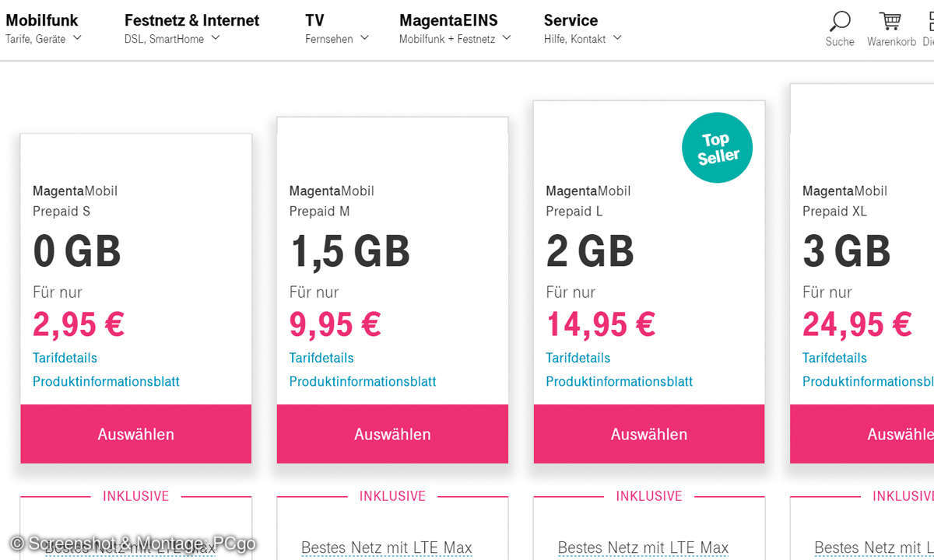Open Produktinformationsblatt for Prepaid L
The image size is (934, 560).
coord(620,381)
